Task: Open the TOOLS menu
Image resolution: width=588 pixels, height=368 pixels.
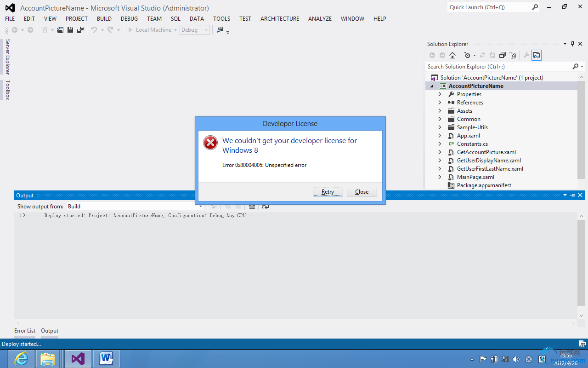Action: click(x=222, y=19)
